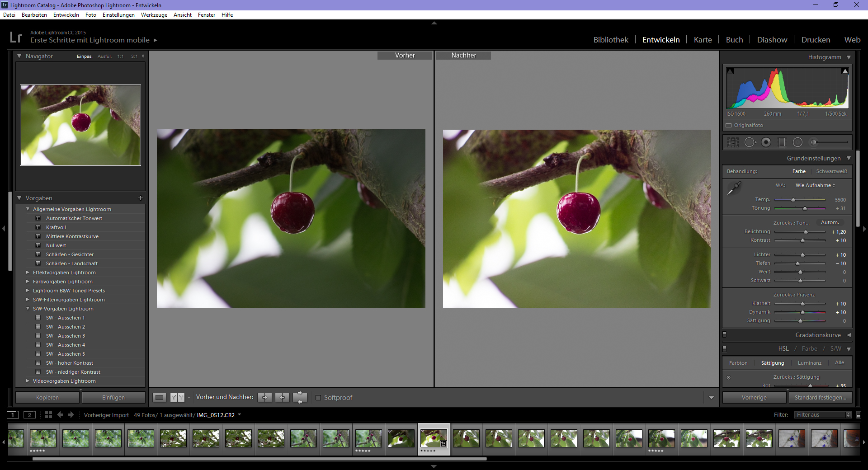Swap before and after settings
This screenshot has height=470, width=868.
299,397
